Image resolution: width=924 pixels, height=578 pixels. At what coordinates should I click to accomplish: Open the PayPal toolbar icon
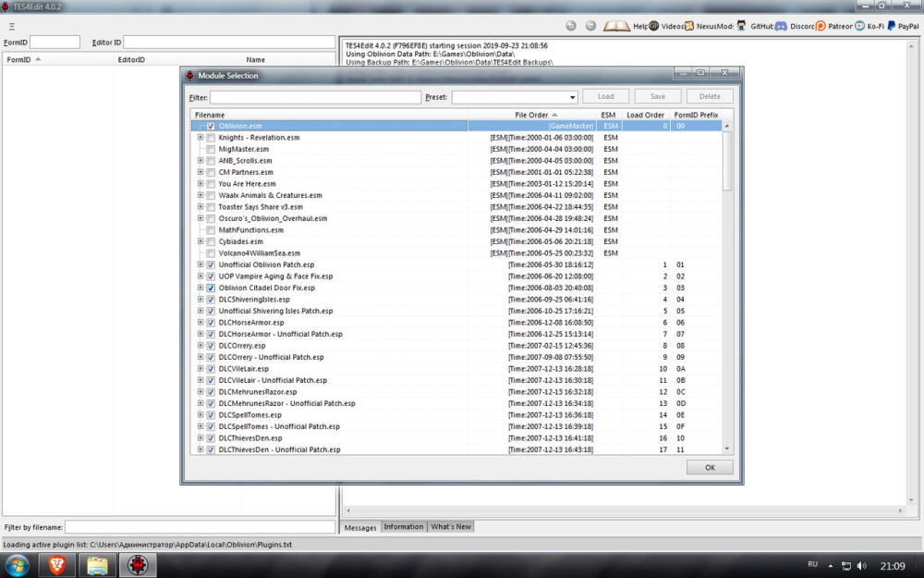(892, 26)
